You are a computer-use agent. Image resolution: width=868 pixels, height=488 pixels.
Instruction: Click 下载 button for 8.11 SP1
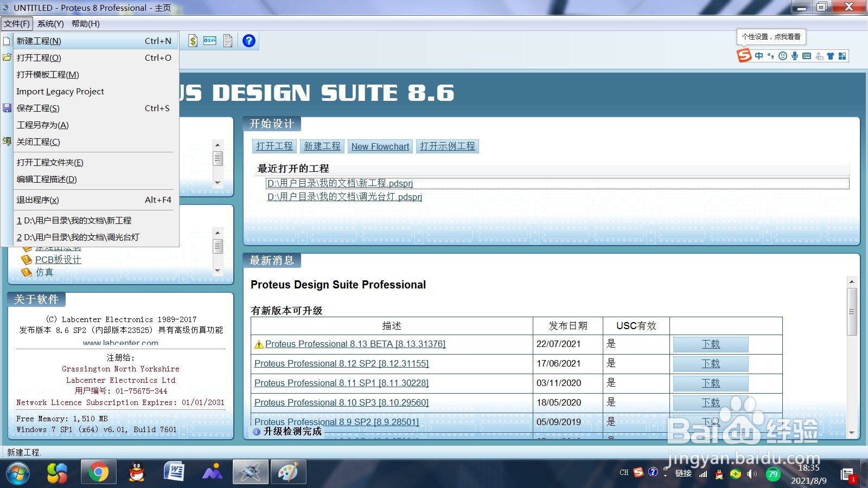point(711,383)
